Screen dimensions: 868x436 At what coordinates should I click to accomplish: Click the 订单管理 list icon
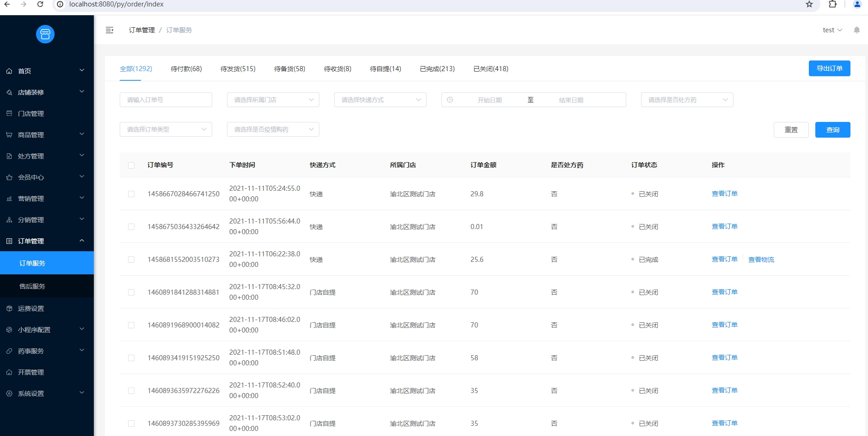(x=9, y=241)
